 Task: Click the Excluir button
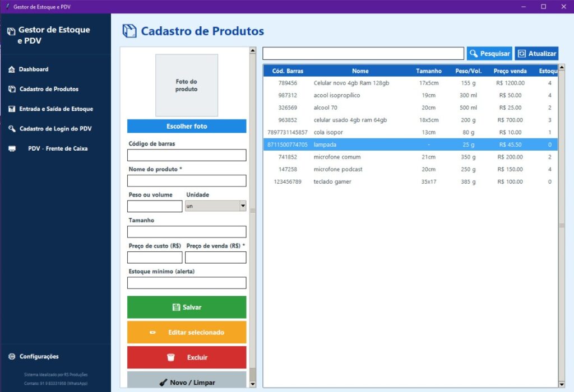(x=187, y=357)
